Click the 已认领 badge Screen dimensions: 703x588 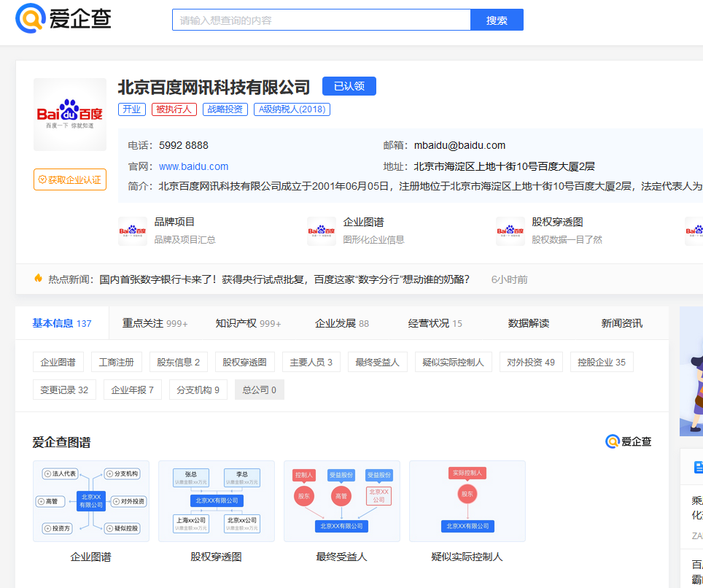(x=349, y=86)
